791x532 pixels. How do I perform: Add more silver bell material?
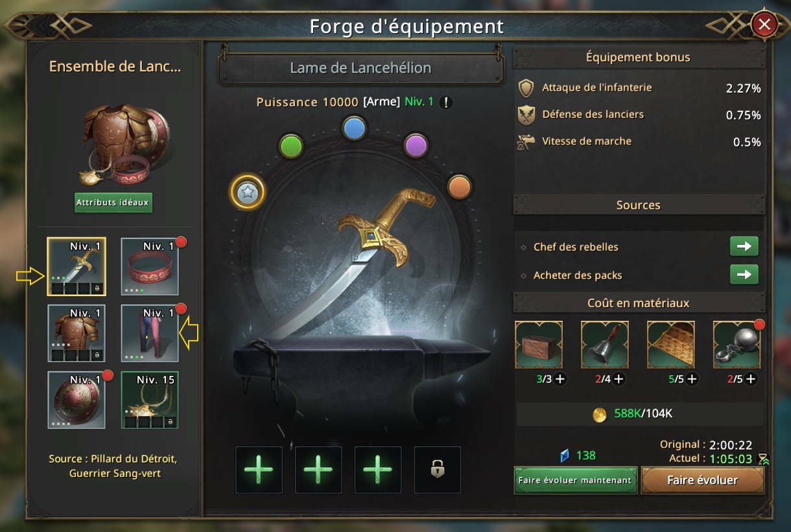pyautogui.click(x=619, y=379)
